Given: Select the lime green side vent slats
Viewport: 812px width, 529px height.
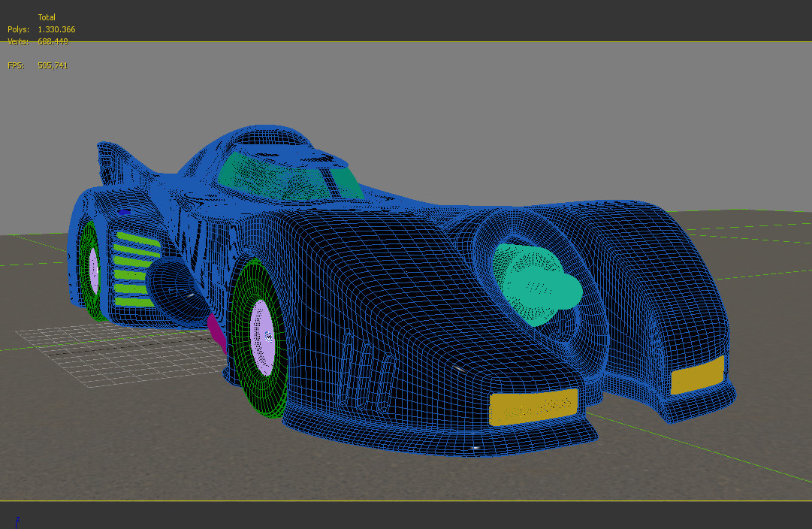Looking at the screenshot, I should 136,270.
